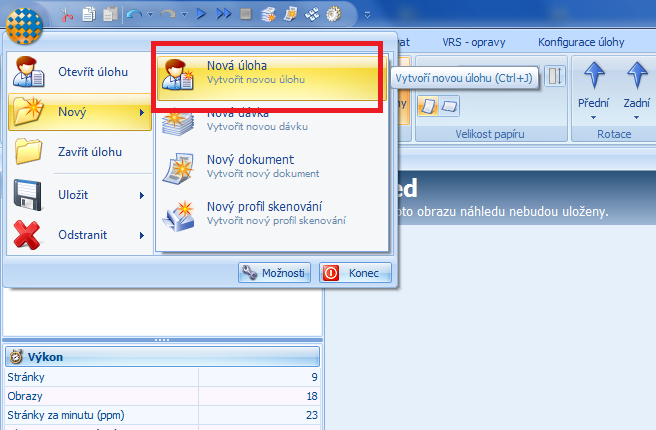
Task: Click the Copy icon in quick toolbar
Action: click(88, 15)
